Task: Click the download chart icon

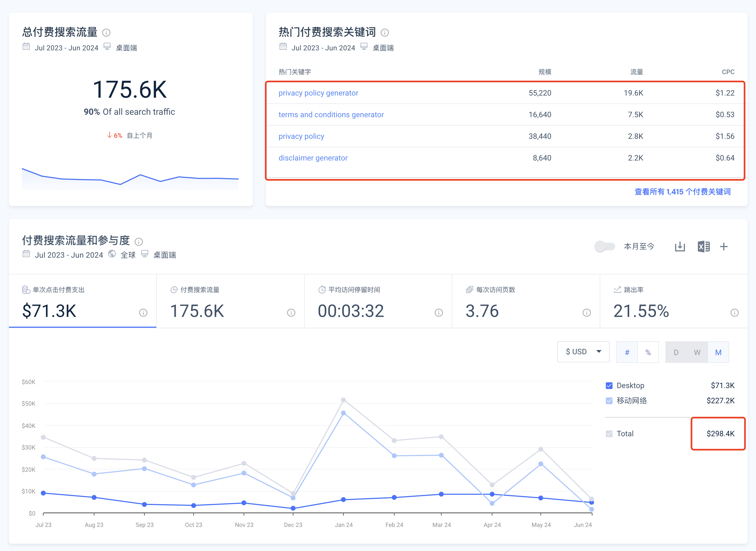Action: (680, 247)
